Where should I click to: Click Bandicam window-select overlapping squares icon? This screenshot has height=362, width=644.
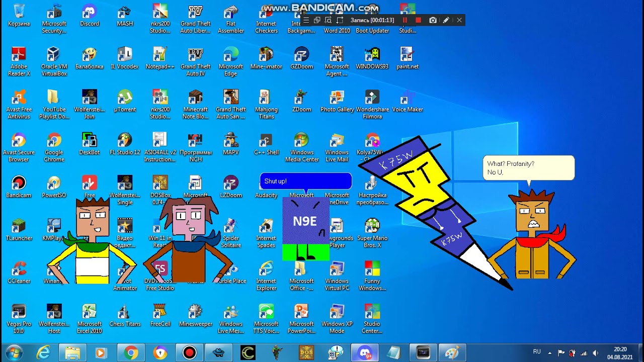pyautogui.click(x=317, y=20)
